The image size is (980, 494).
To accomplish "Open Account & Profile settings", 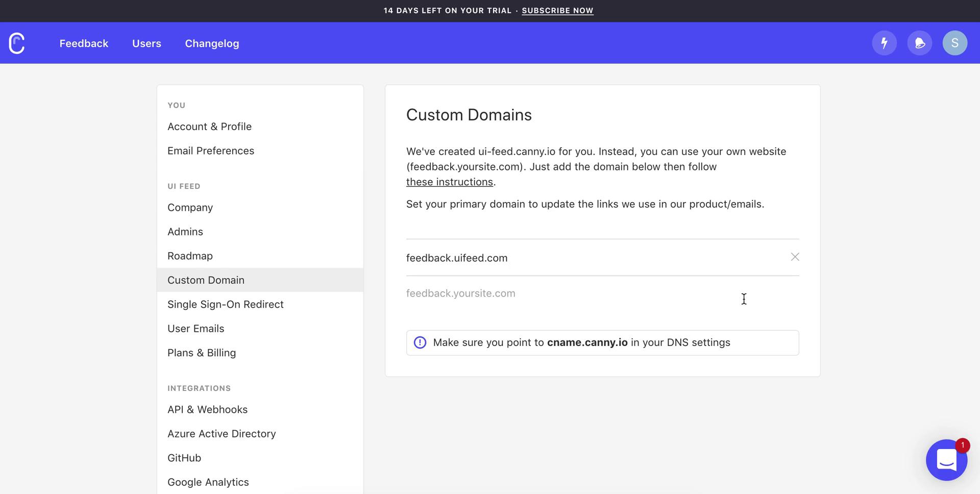I will 209,126.
